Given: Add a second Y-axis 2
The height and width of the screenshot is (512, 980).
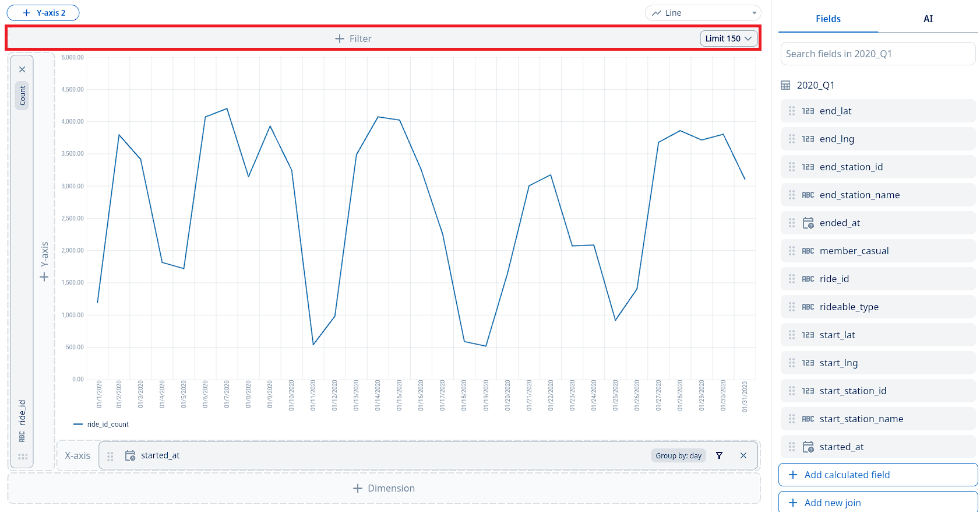Looking at the screenshot, I should [43, 13].
